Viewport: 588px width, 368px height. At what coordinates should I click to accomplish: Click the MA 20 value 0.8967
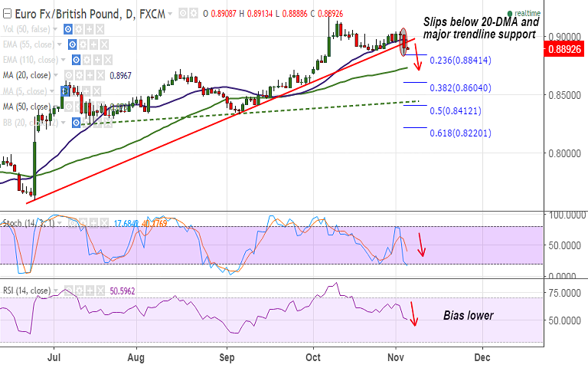[x=120, y=76]
